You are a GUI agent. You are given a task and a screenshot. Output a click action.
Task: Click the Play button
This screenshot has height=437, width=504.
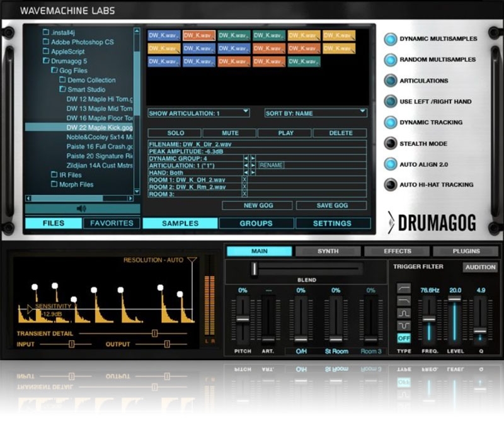285,133
